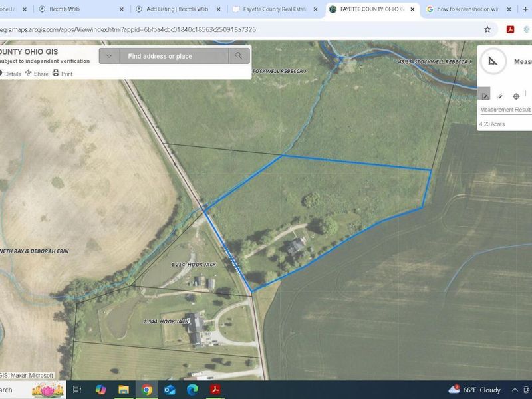Type in Find address or place field

(x=174, y=56)
